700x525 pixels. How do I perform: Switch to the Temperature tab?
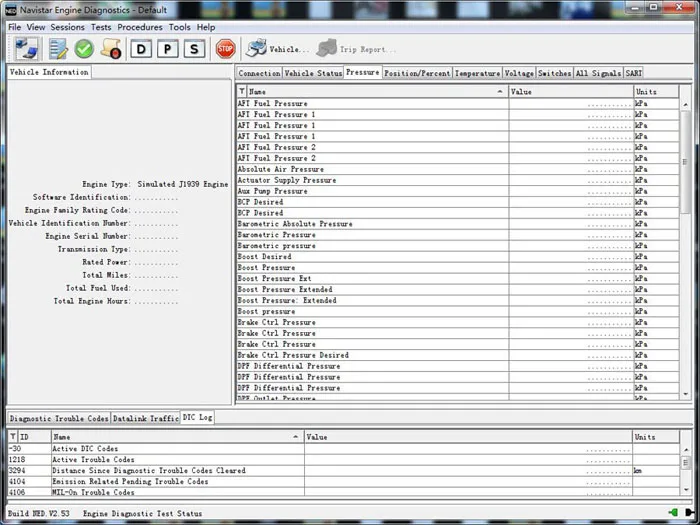477,73
